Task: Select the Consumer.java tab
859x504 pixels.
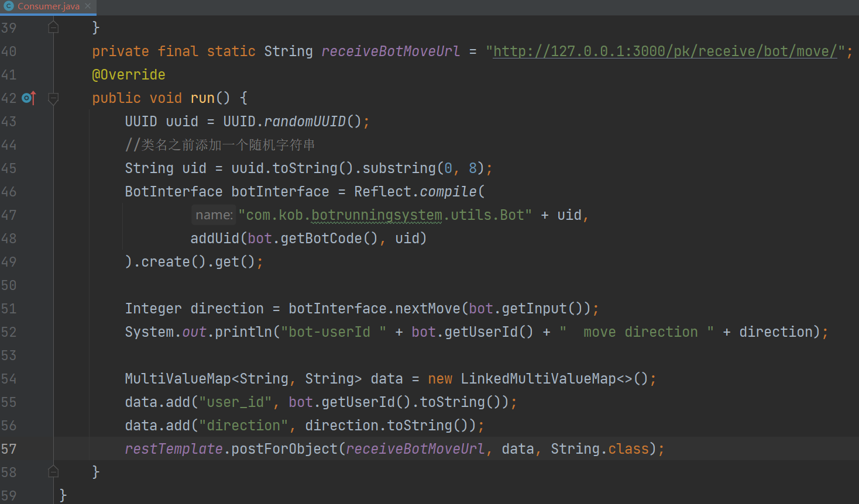Action: point(48,6)
